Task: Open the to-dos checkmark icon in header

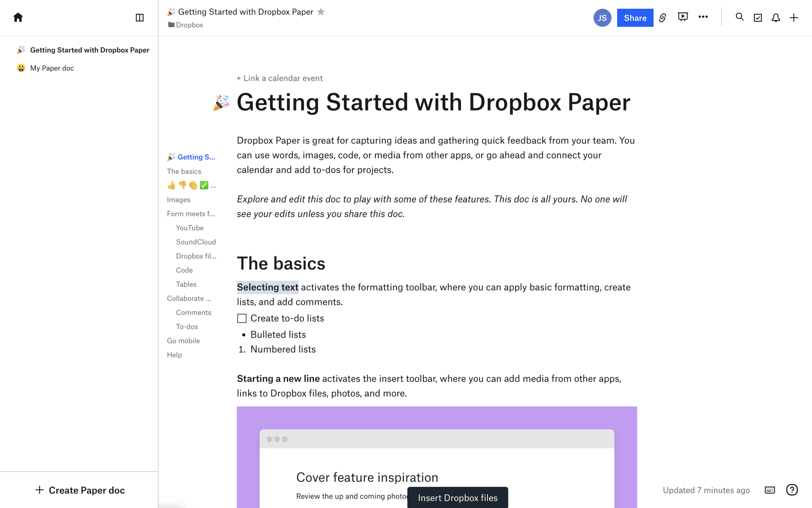Action: (757, 18)
